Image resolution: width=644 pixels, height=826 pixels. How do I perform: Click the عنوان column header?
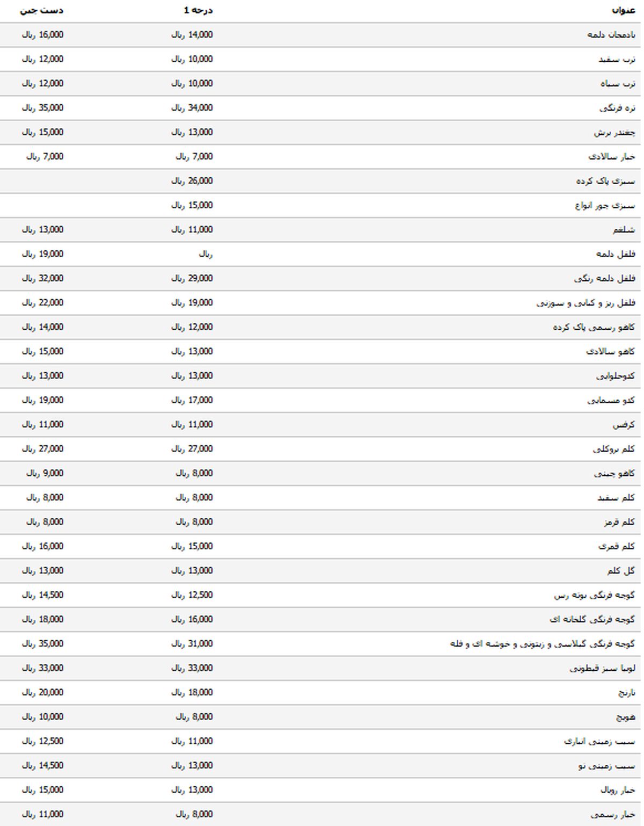[x=623, y=10]
